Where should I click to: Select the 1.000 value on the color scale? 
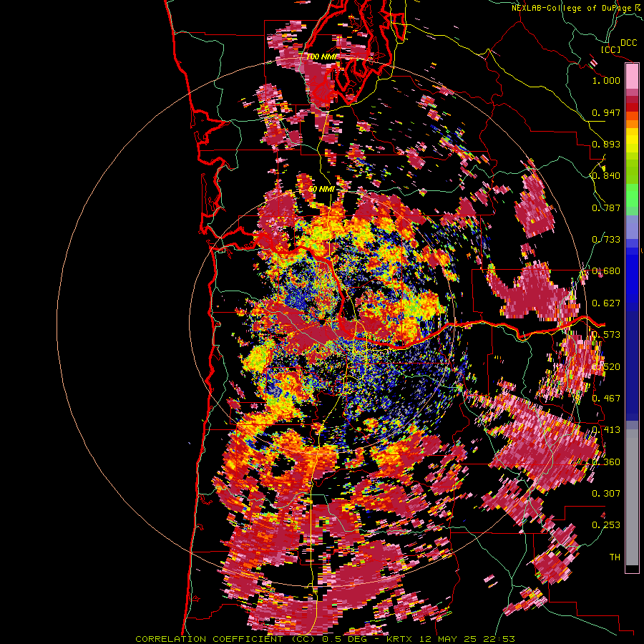(x=606, y=80)
